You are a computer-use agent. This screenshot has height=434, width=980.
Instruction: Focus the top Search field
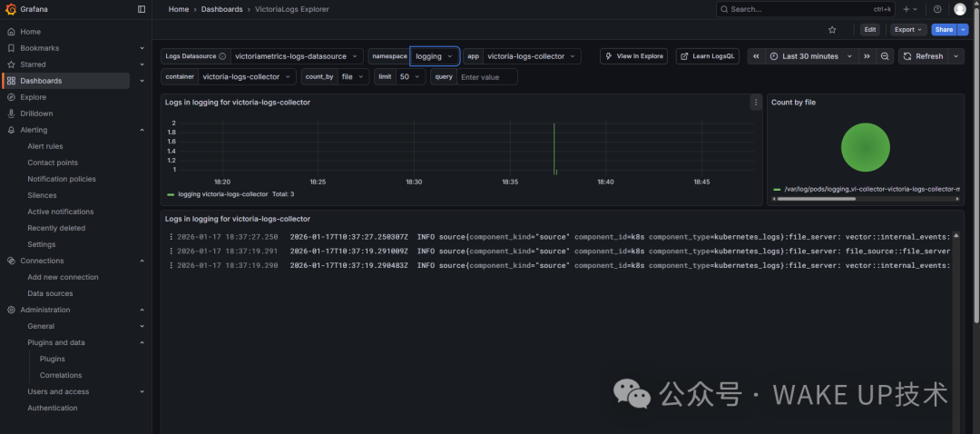806,9
